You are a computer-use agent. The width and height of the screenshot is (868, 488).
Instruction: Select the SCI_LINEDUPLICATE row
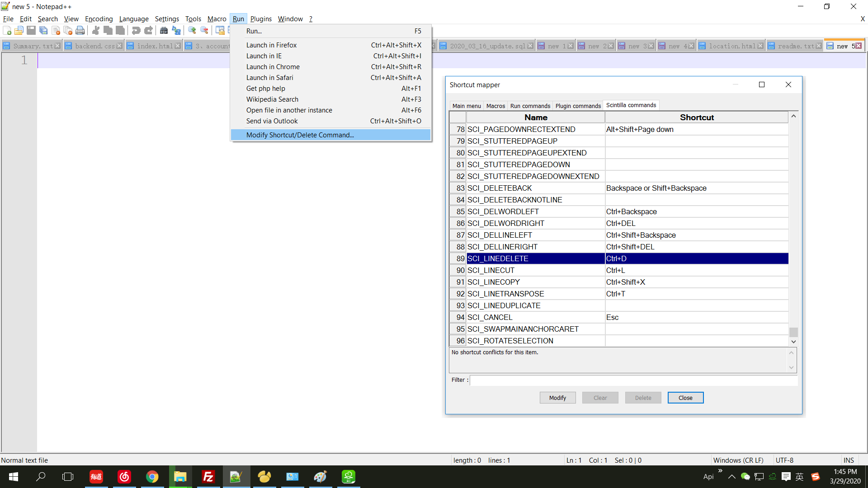pos(504,305)
